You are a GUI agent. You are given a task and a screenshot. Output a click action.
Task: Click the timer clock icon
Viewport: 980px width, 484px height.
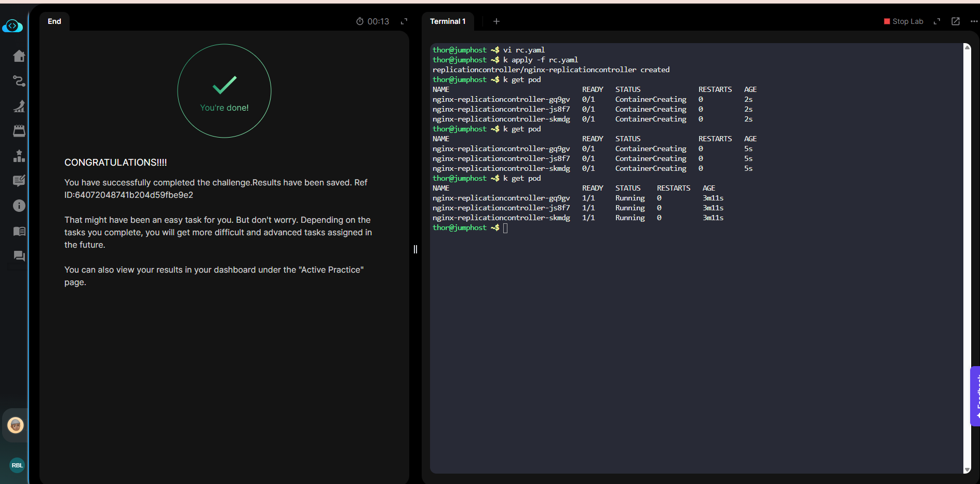[x=360, y=21]
